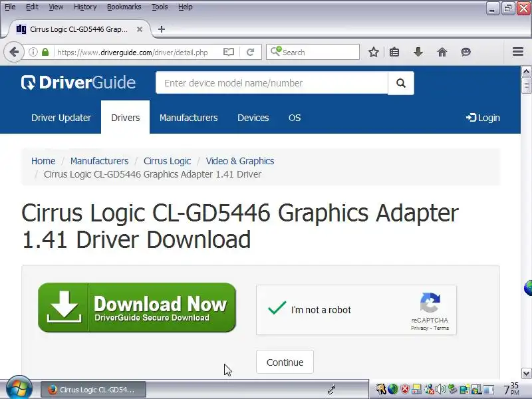Submit DriverGuide search with magnifier button
The height and width of the screenshot is (399, 532).
[x=401, y=83]
